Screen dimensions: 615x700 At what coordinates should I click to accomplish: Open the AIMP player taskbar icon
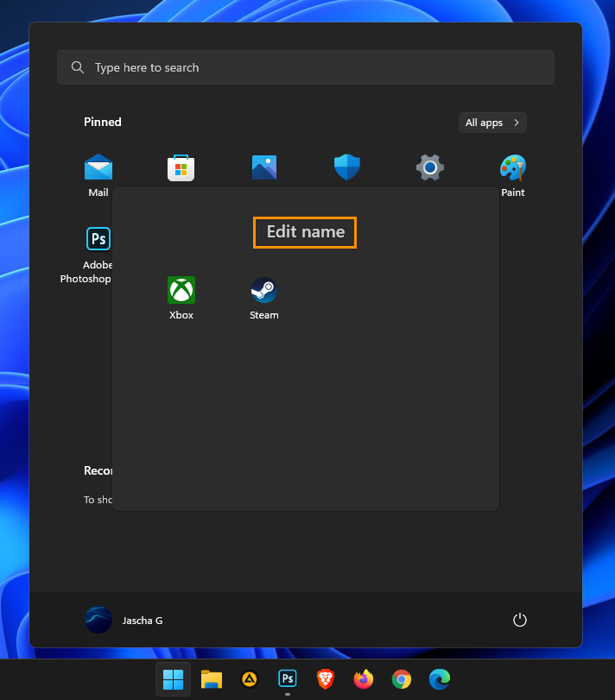point(250,679)
